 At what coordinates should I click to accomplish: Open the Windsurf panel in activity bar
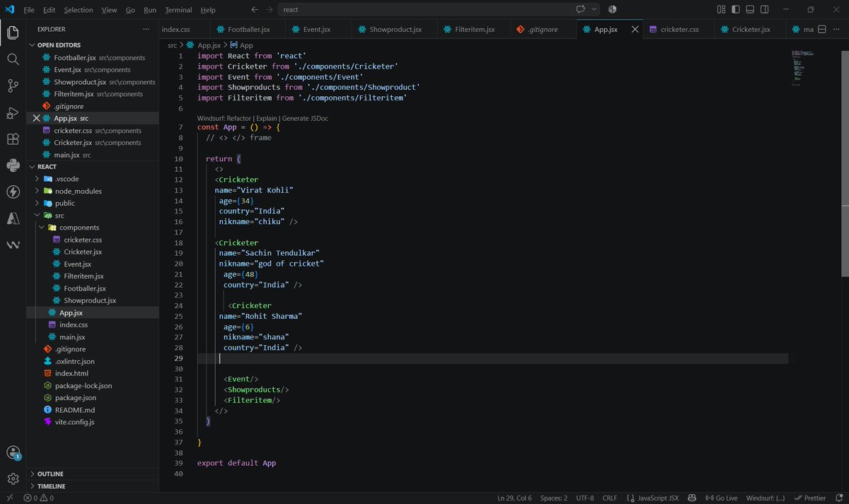[x=13, y=245]
